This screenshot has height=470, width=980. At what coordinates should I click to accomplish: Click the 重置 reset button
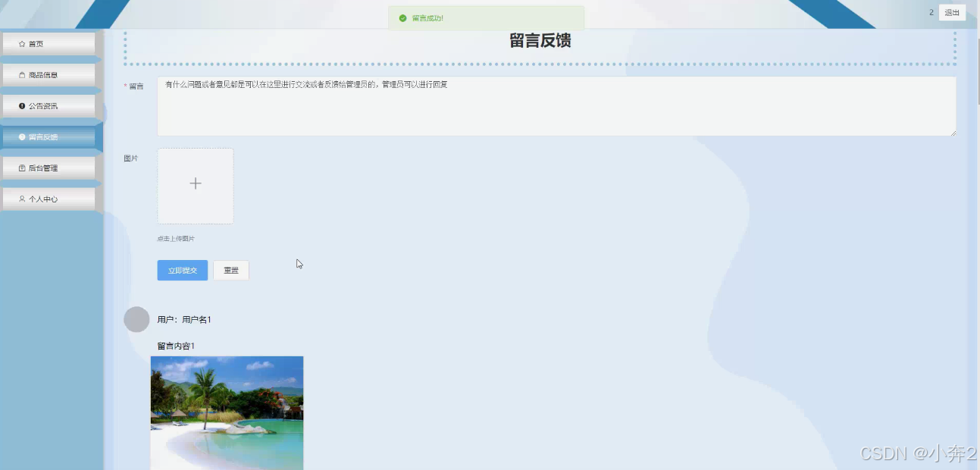click(x=231, y=270)
